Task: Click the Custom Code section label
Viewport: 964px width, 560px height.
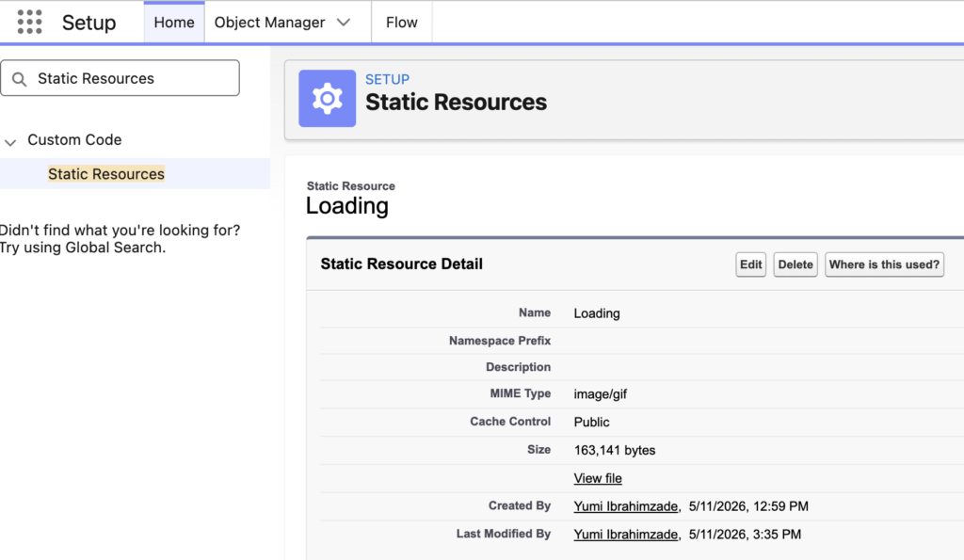Action: coord(74,140)
